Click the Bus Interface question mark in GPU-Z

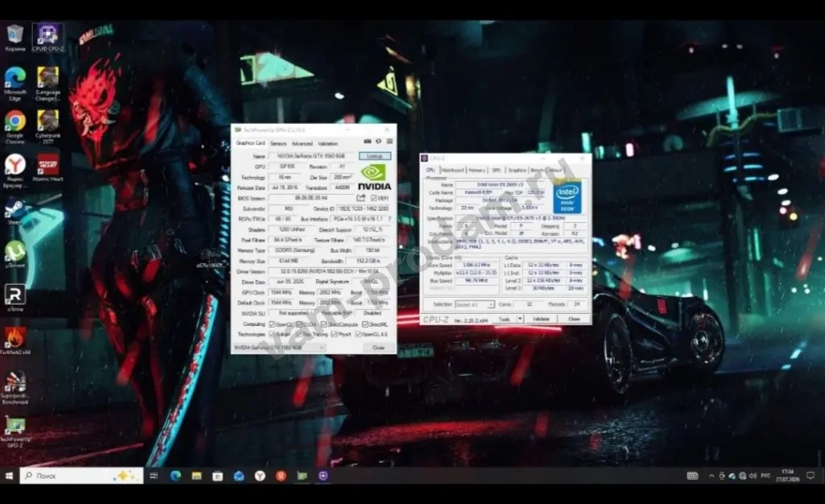[389, 219]
